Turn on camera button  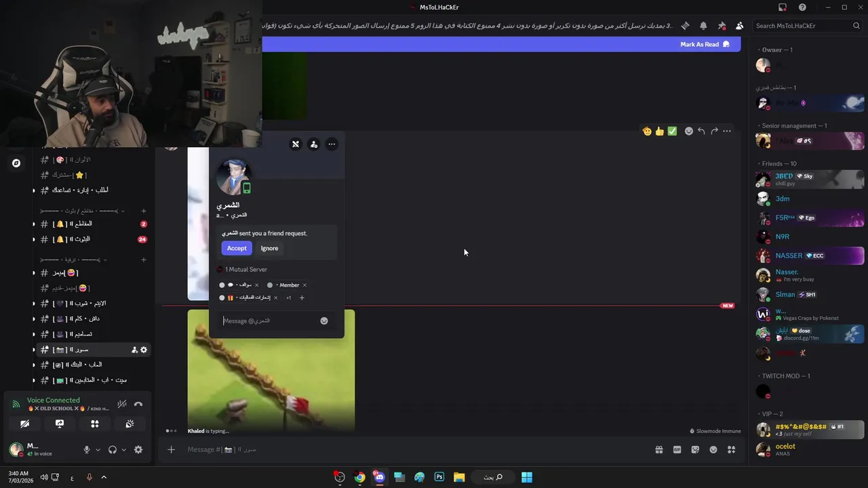[25, 424]
